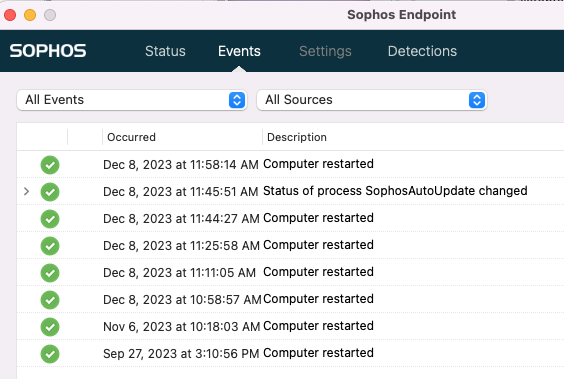This screenshot has width=564, height=379.
Task: Click green check icon for SophosAutoUpdate event
Action: [50, 192]
